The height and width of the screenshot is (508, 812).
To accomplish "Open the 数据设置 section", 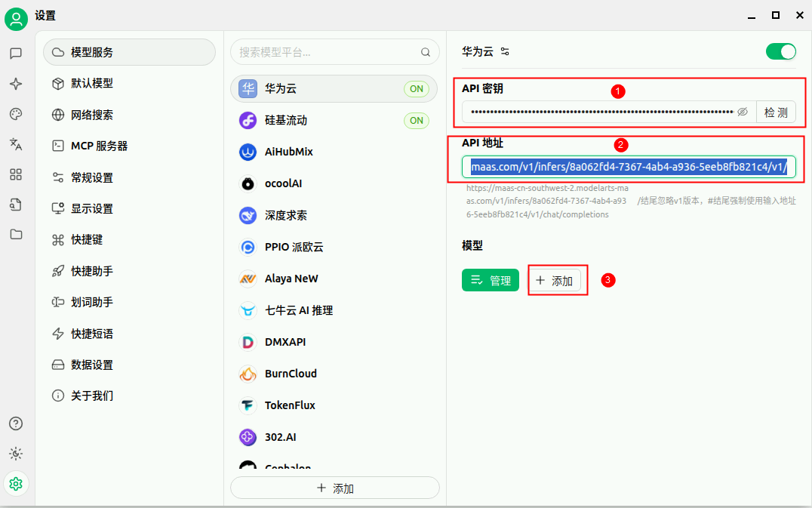I will pos(130,365).
